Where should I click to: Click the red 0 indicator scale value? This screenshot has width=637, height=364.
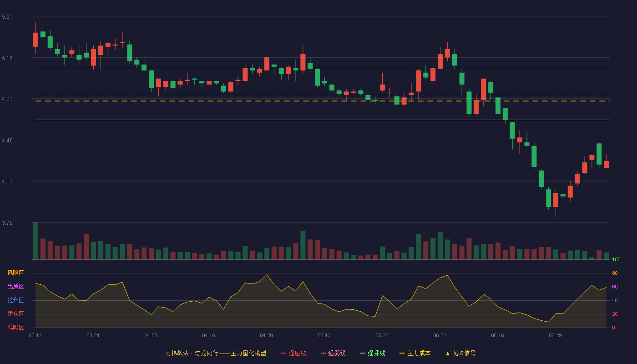tap(613, 328)
